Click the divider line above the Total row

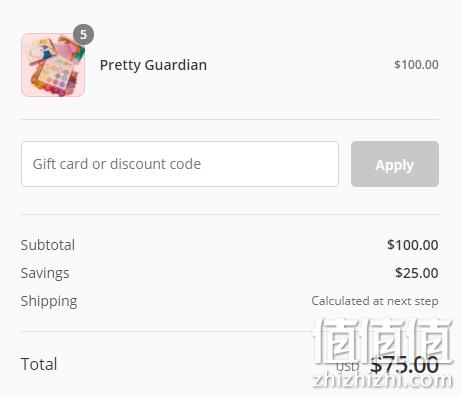click(167, 332)
